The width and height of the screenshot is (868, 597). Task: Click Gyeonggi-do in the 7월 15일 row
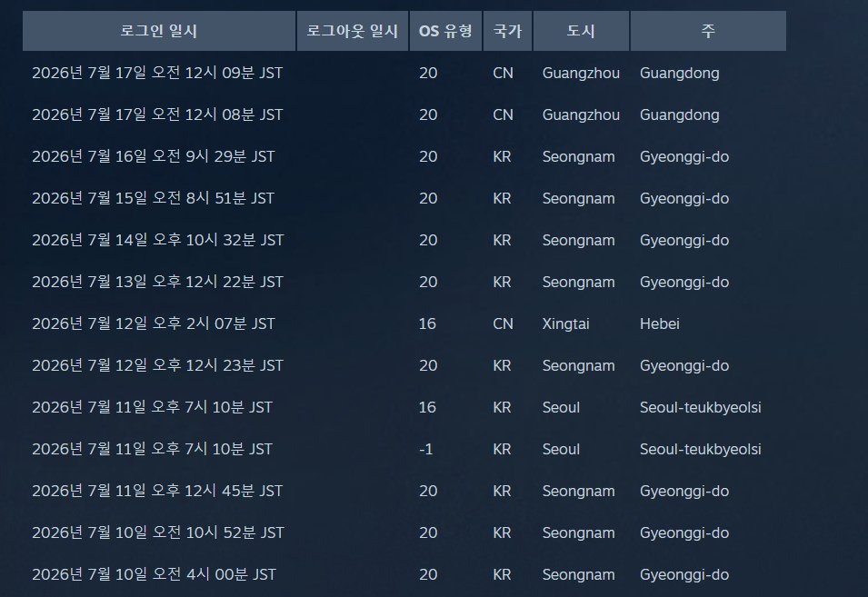(684, 199)
